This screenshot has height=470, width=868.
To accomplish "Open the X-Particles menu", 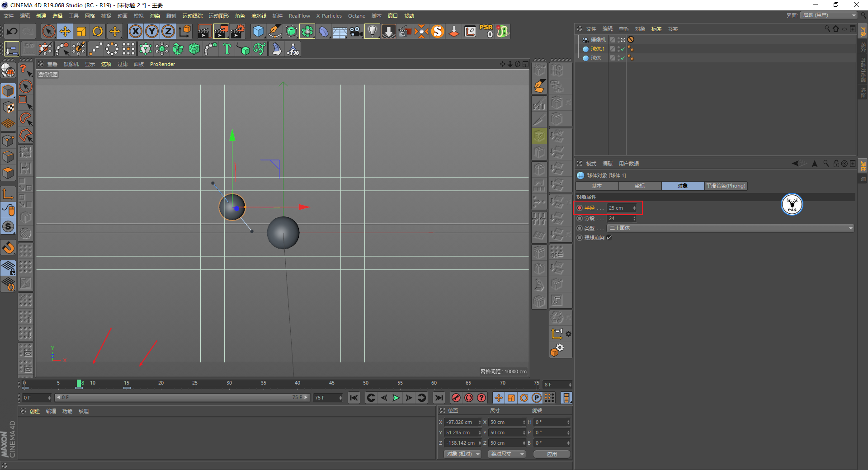I will coord(329,16).
